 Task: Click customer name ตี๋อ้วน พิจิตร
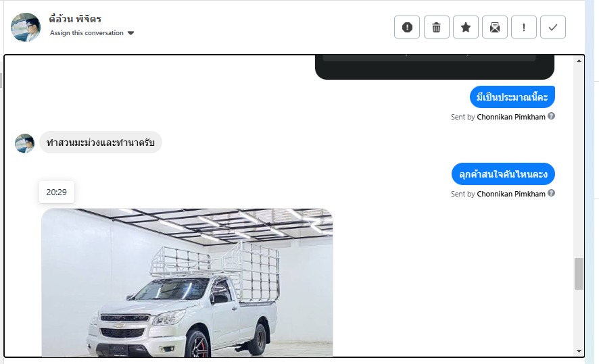click(x=75, y=19)
